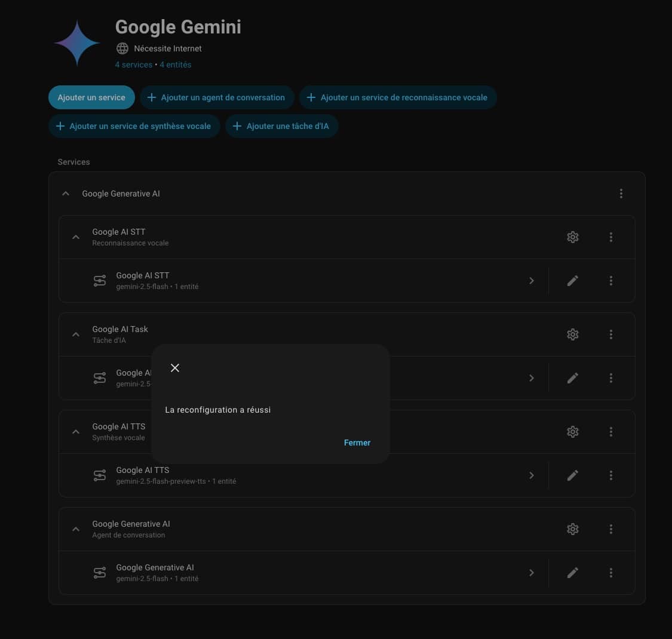Open three-dot menu for Google AI Task service
Screen dimensions: 672x639
coord(610,334)
